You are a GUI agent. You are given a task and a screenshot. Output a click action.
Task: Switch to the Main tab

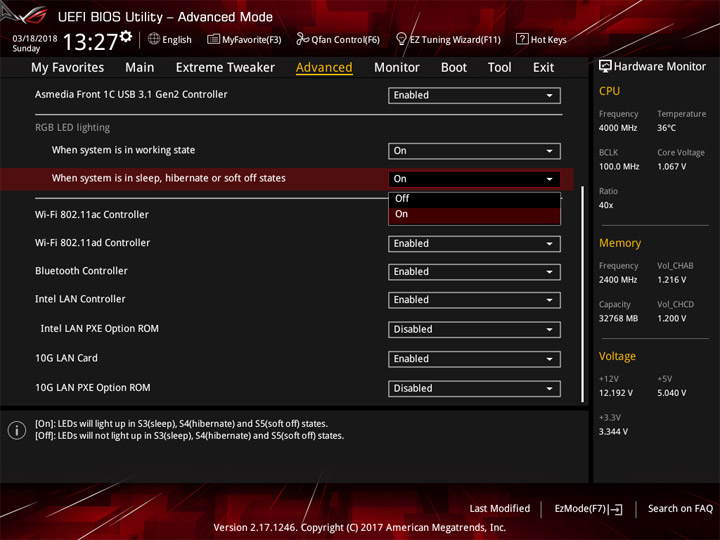click(x=140, y=68)
